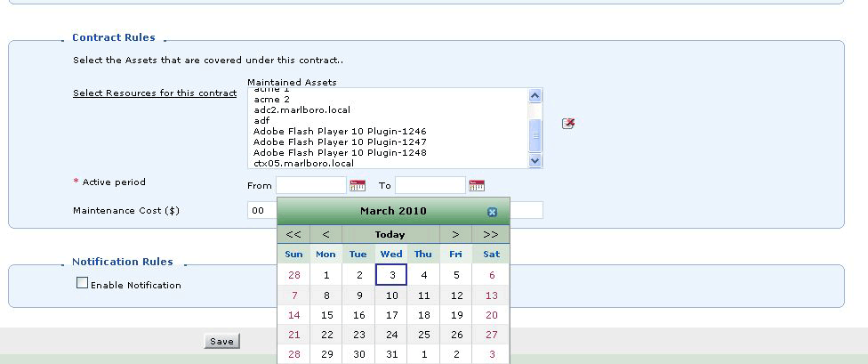Pick March 29 in the calendar
The height and width of the screenshot is (364, 868).
click(x=326, y=354)
